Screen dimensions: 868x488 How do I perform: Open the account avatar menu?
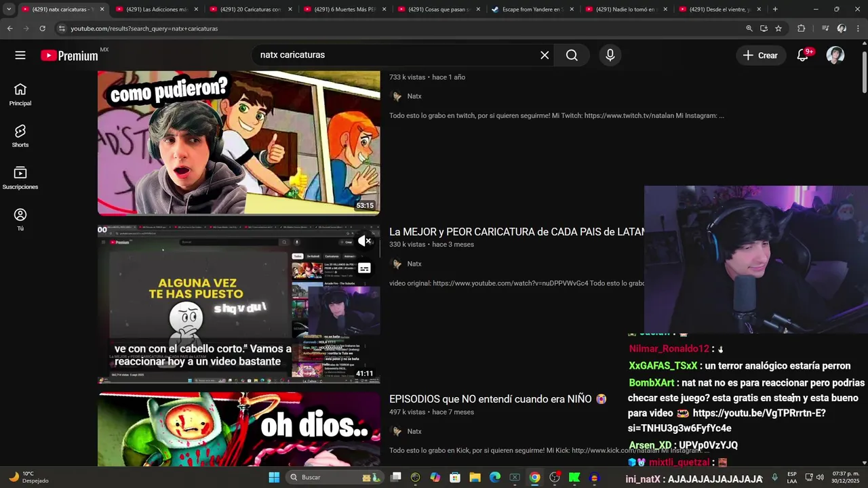(x=835, y=56)
